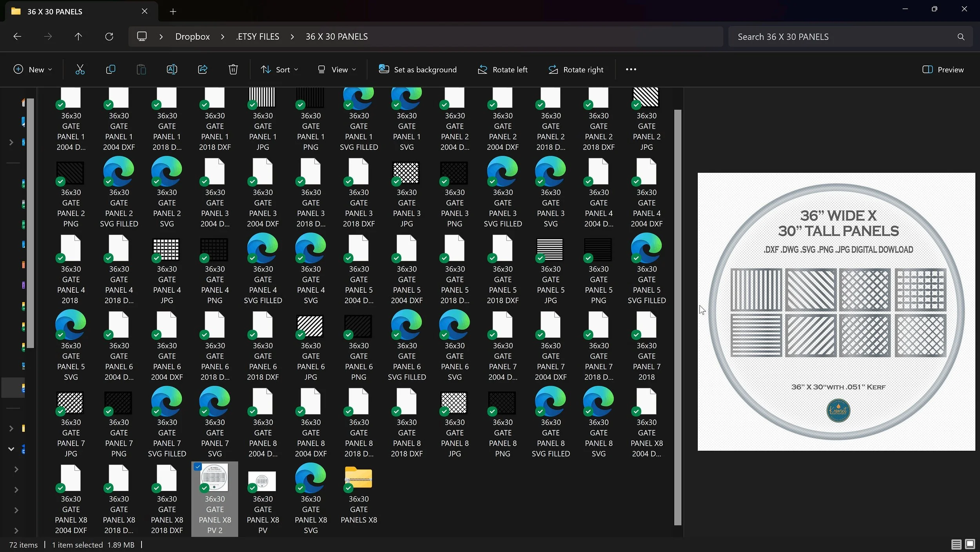Image resolution: width=980 pixels, height=552 pixels.
Task: Uncheck the PANEL X8 PV 2 selection checkbox
Action: pyautogui.click(x=198, y=467)
